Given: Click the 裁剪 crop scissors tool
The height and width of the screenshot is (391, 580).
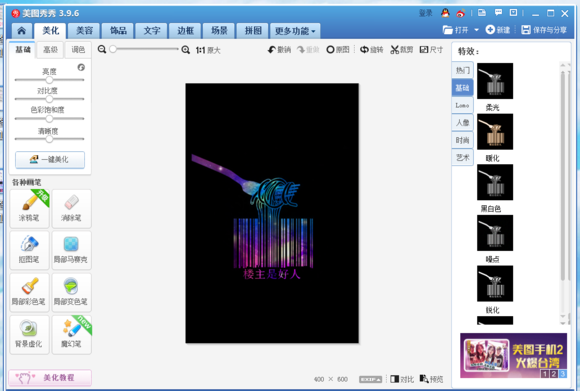Looking at the screenshot, I should [x=402, y=50].
